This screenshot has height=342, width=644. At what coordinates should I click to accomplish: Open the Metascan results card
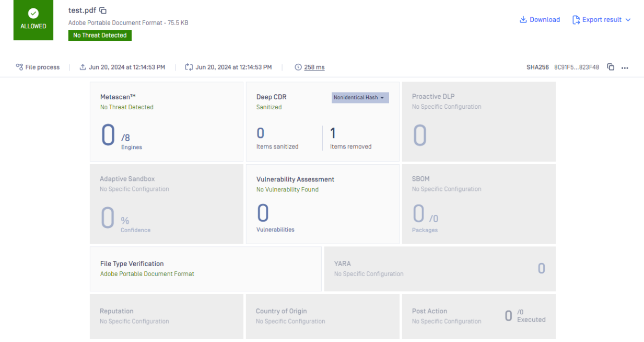coord(166,121)
